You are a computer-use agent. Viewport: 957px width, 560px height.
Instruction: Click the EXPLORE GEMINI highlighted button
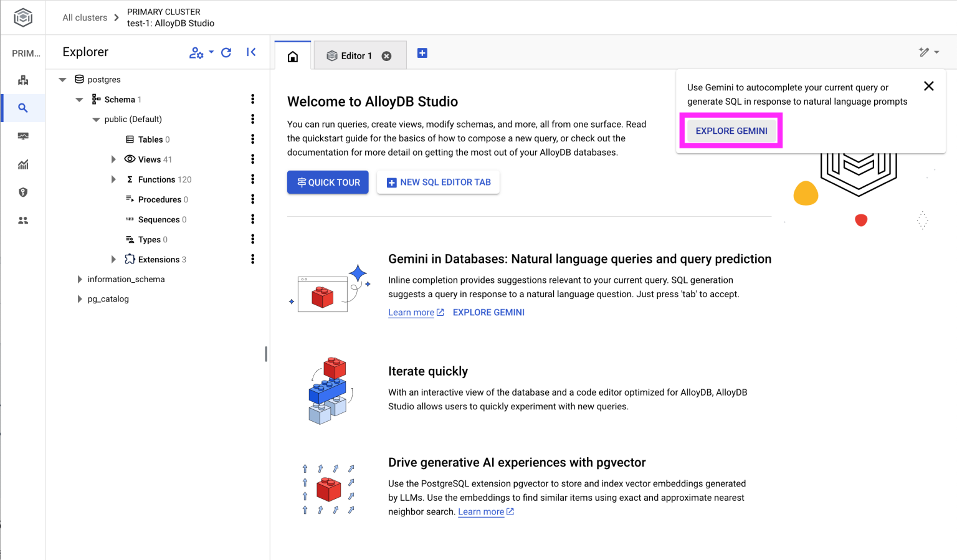point(731,130)
